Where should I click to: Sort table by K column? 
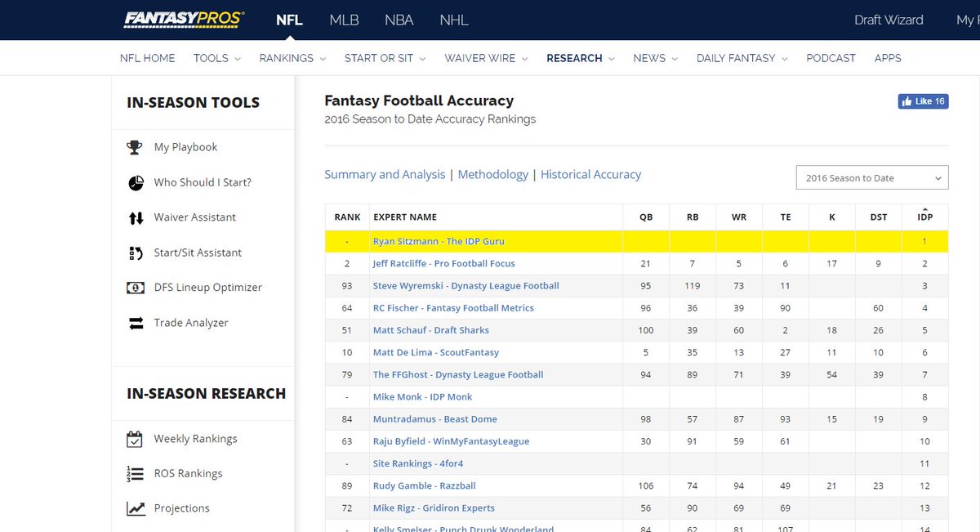[832, 217]
